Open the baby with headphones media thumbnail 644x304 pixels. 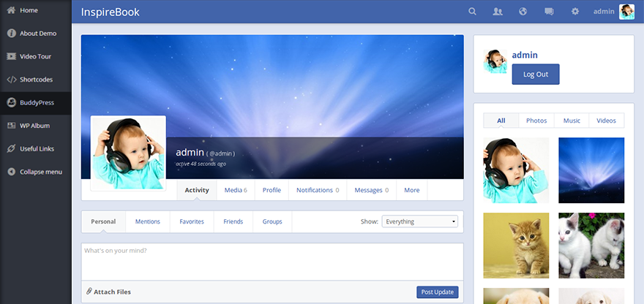point(516,170)
